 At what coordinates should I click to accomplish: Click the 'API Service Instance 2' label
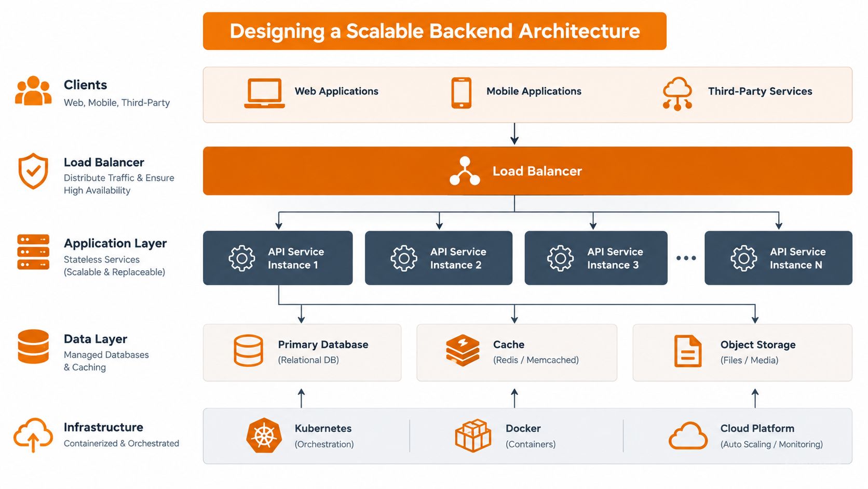(458, 258)
